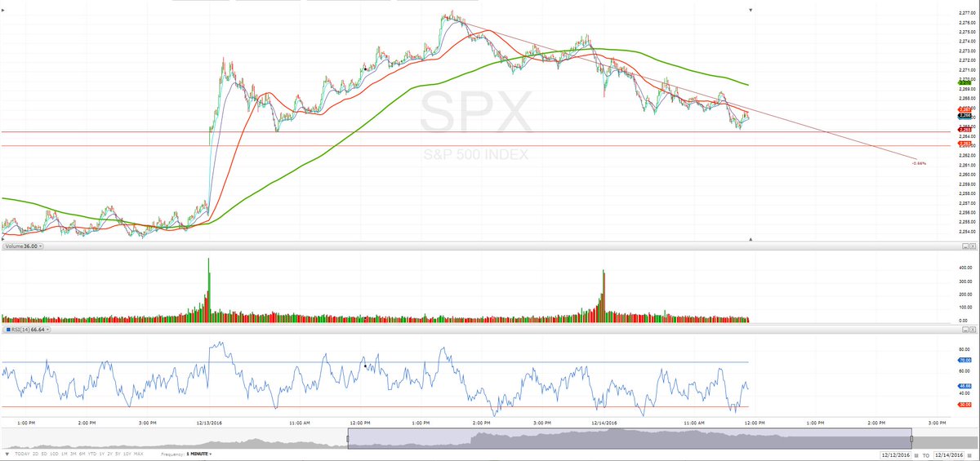The height and width of the screenshot is (461, 980).
Task: Click the 12/14/2016 date axis label
Action: [603, 423]
